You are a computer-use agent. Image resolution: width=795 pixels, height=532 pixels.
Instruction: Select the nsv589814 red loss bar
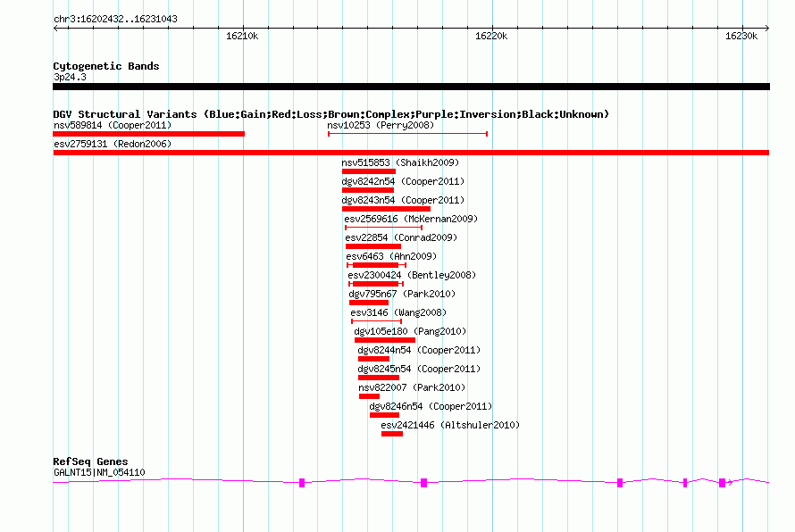149,134
